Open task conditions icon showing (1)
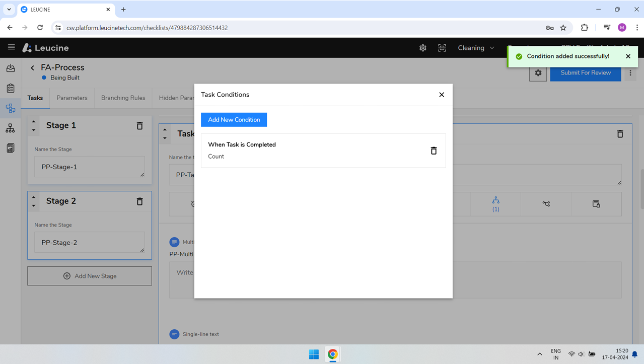The image size is (644, 364). 495,204
